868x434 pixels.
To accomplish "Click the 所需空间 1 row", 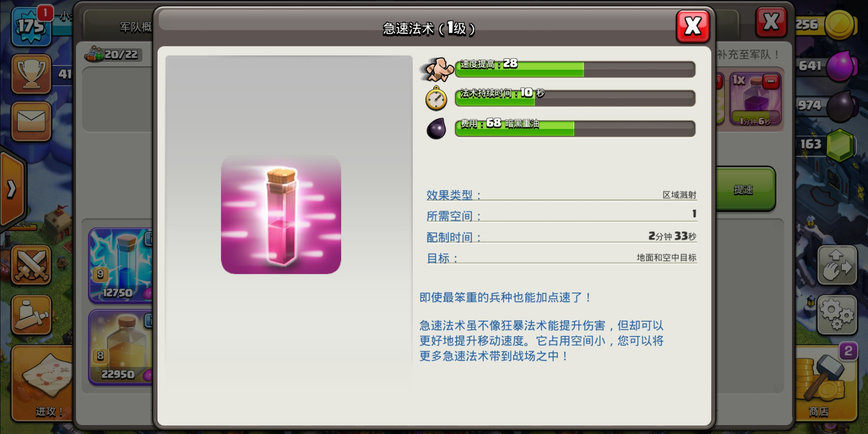I will (562, 215).
